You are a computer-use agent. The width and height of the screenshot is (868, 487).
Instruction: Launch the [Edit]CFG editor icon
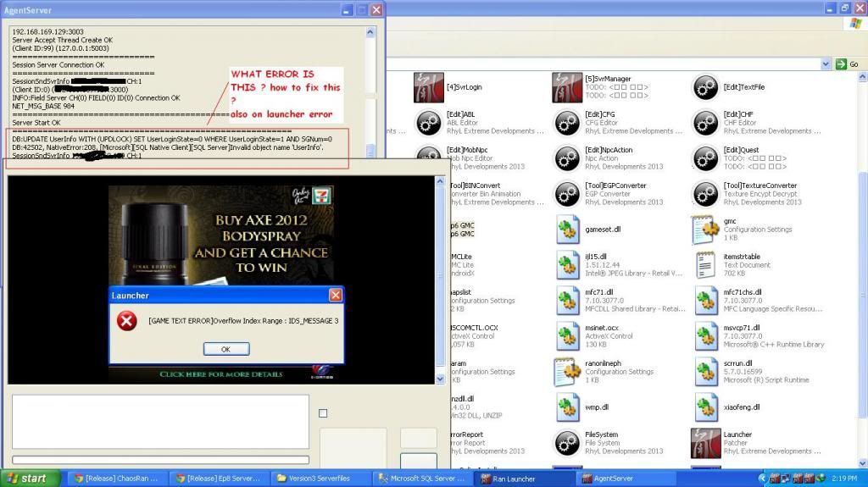pyautogui.click(x=567, y=124)
